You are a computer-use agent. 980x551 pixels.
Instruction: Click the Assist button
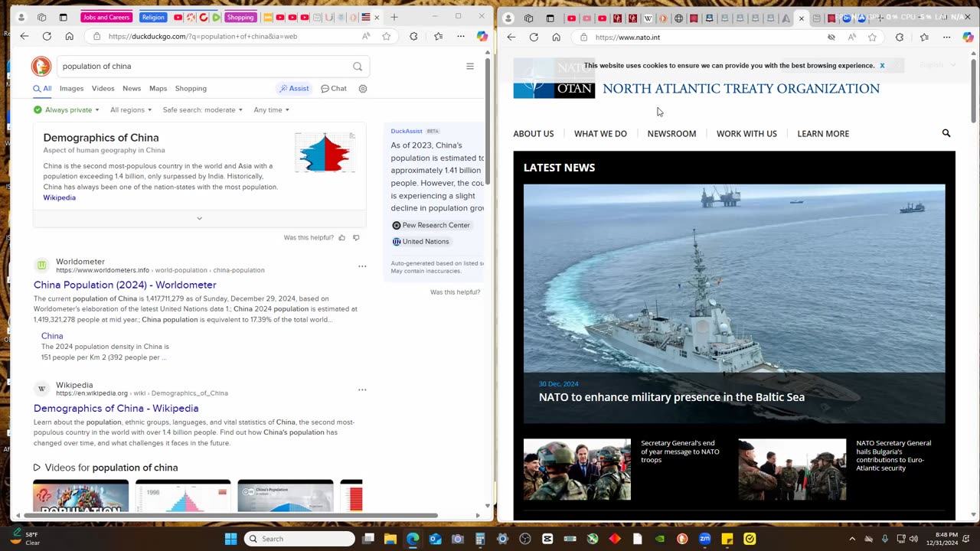(294, 89)
